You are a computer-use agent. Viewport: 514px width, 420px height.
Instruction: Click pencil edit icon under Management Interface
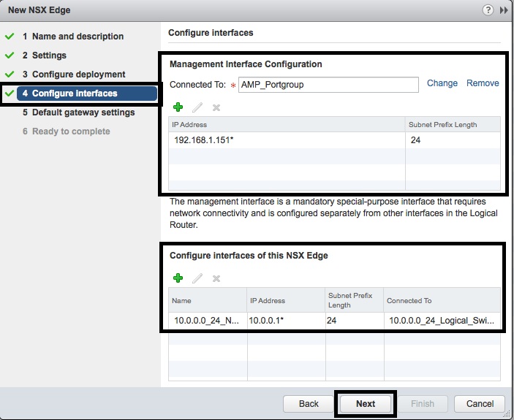[x=197, y=107]
